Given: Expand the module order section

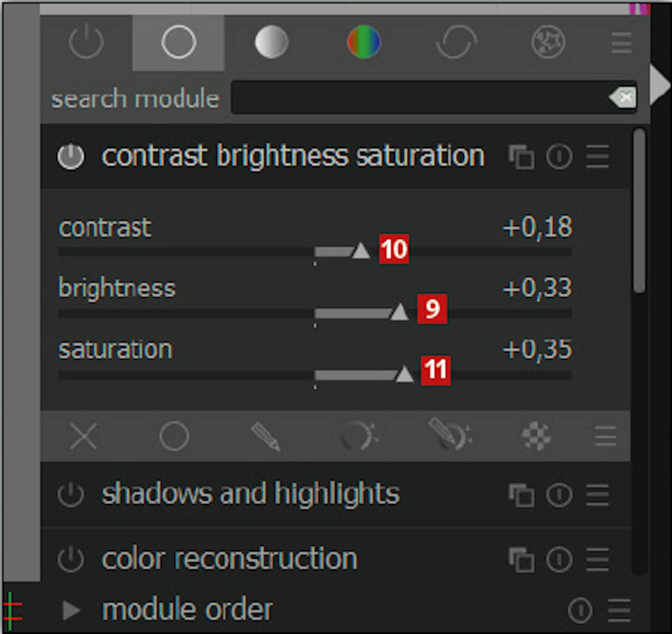Looking at the screenshot, I should [71, 610].
